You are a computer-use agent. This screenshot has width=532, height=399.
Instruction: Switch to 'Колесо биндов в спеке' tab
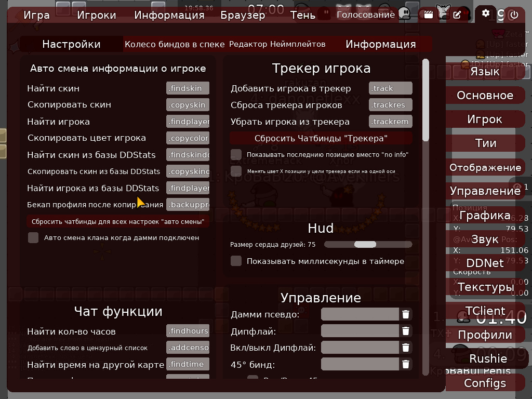coord(175,44)
